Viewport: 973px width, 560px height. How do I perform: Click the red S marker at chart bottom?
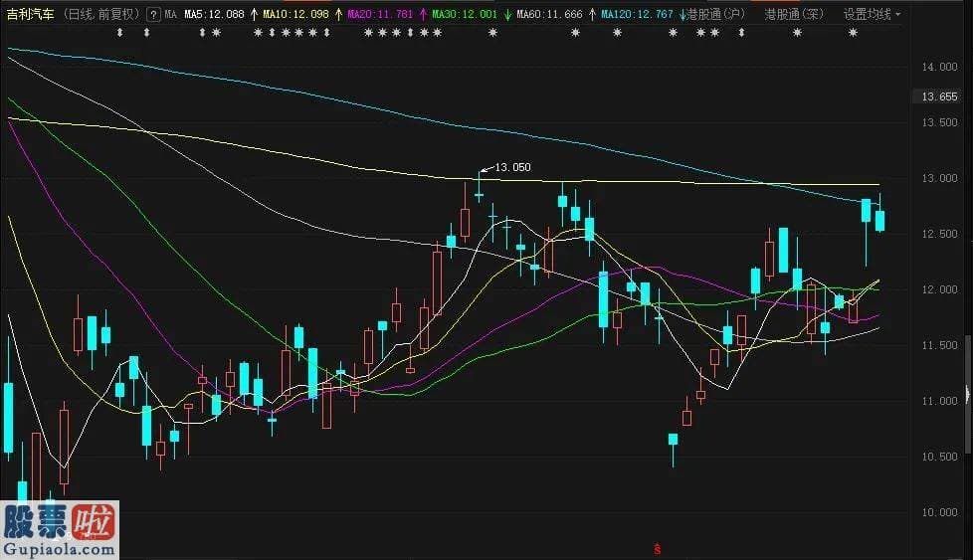point(658,549)
